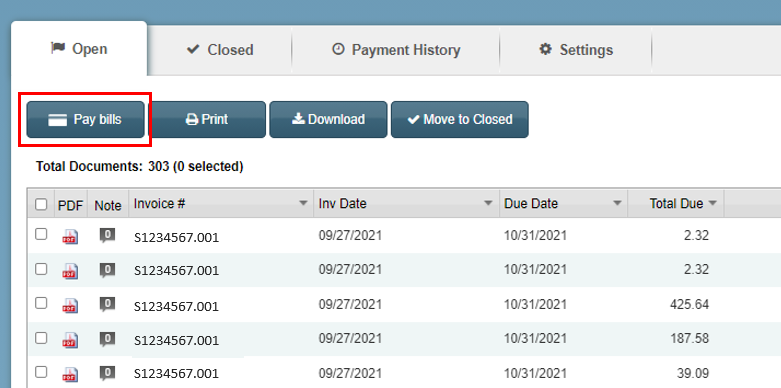Switch to the Open tab

(x=79, y=49)
